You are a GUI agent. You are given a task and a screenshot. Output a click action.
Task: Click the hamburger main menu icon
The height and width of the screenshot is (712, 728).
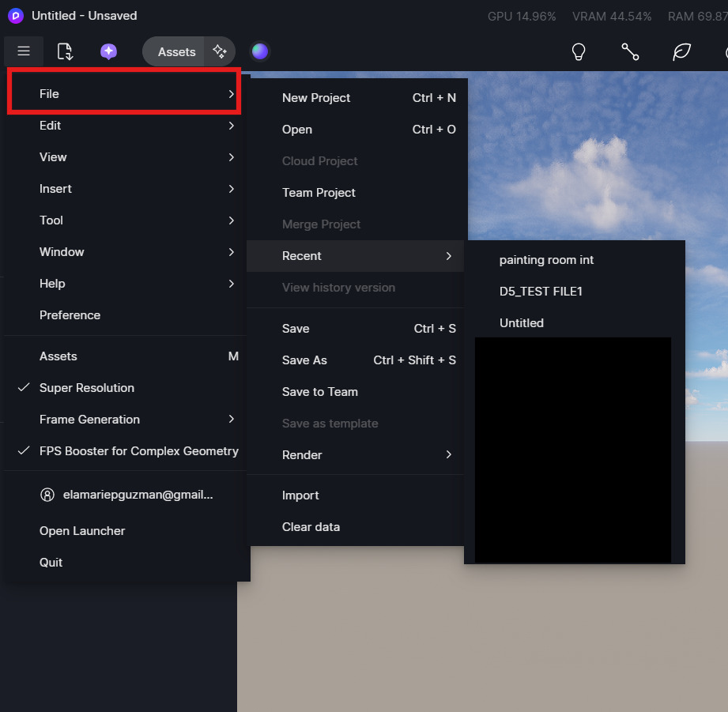click(x=24, y=51)
